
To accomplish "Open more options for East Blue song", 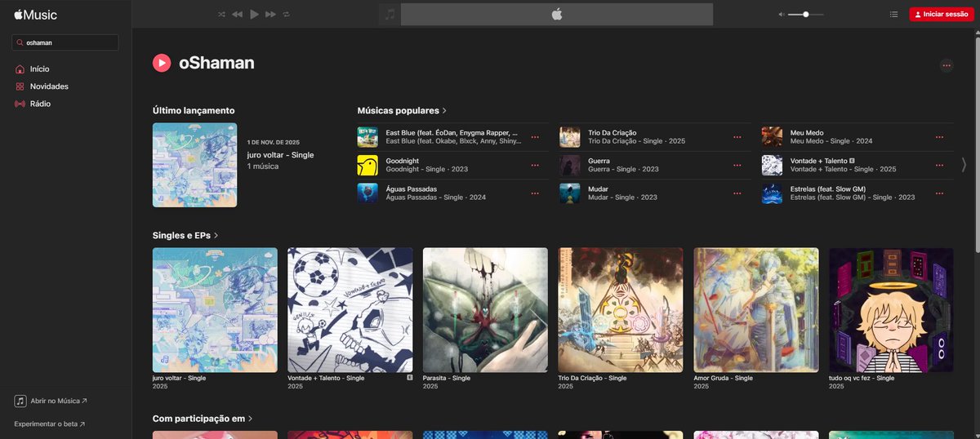I will [535, 137].
